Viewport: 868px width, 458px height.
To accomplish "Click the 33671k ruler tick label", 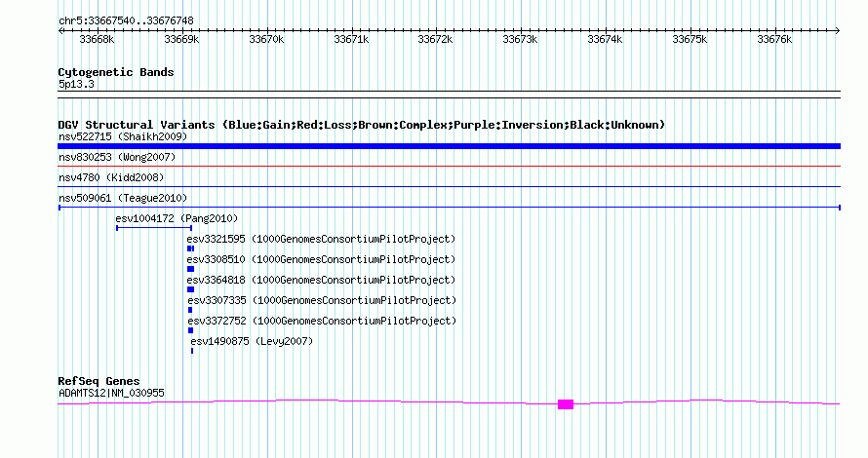I will pos(351,39).
